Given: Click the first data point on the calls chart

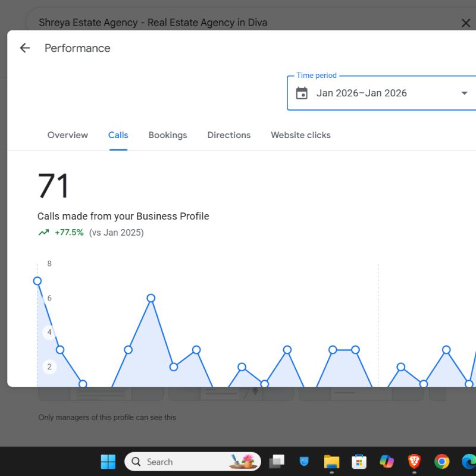Looking at the screenshot, I should pos(37,281).
